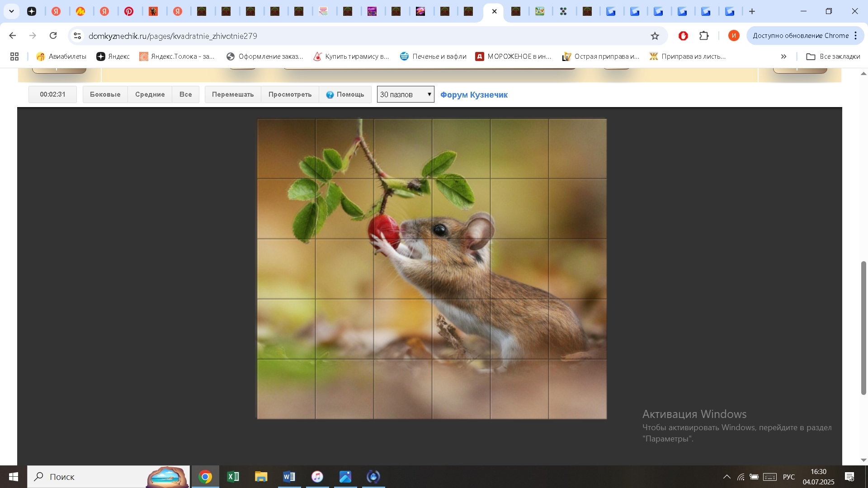Open the Купить тирамису bookmark

[351, 56]
